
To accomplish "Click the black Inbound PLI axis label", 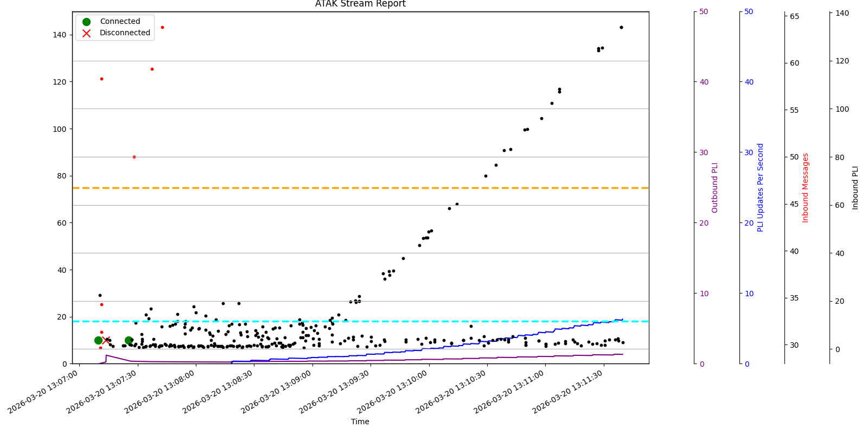I will coord(856,188).
